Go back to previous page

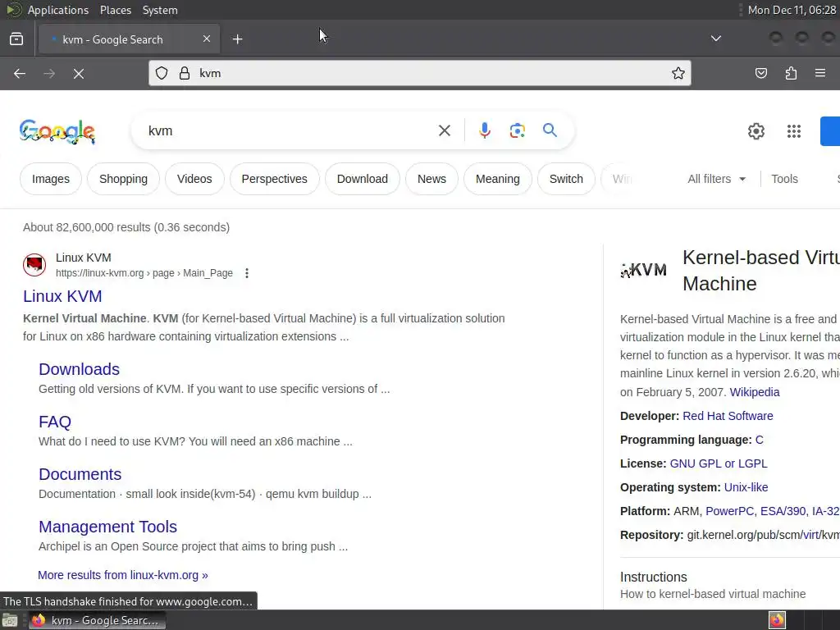click(20, 73)
